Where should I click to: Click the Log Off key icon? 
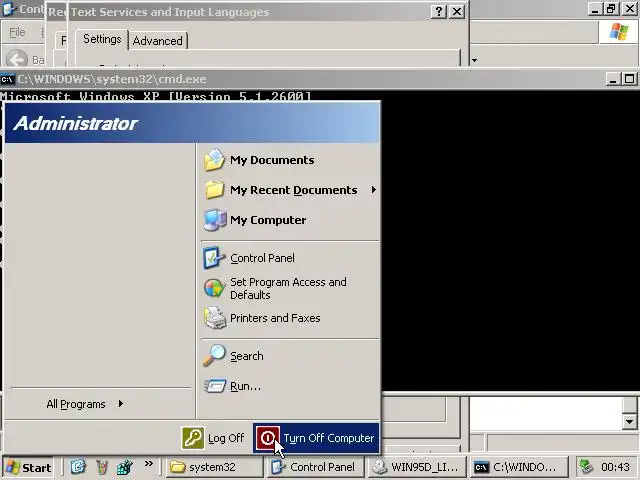coord(193,438)
